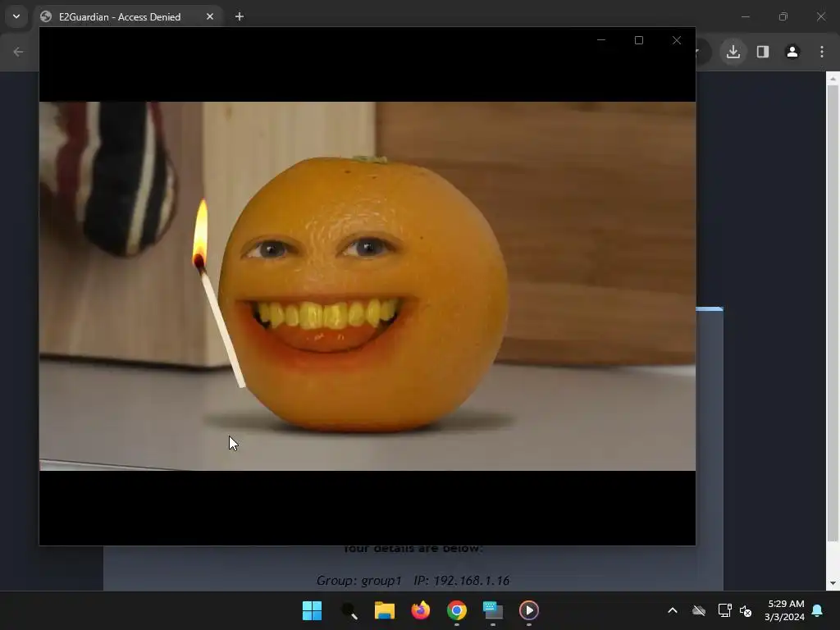The width and height of the screenshot is (840, 630).
Task: Click scrollbar down arrow in Chrome
Action: coord(833,583)
